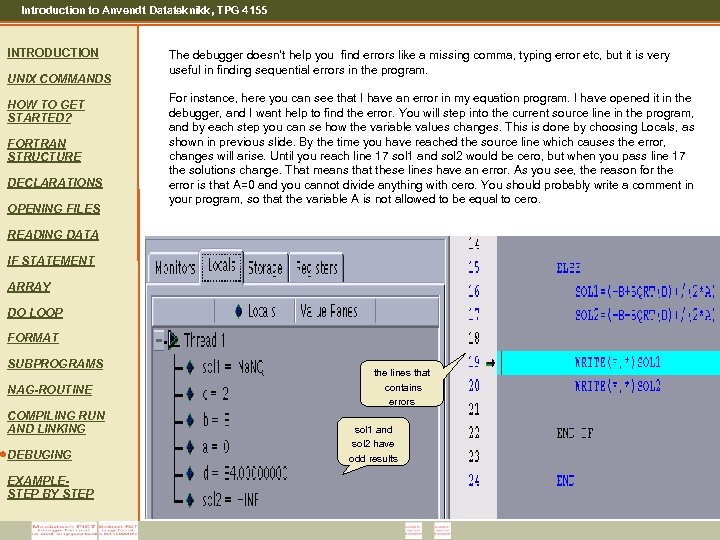The image size is (720, 540).
Task: Click the page title 'Introduction to Anvendt Datateknikk'
Action: point(144,10)
